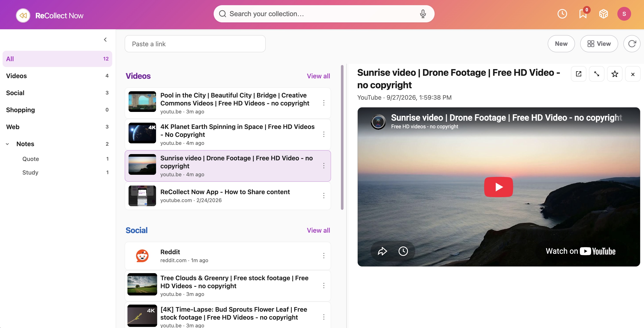This screenshot has height=328, width=644.
Task: Click the ReCollect Now rewind logo
Action: (x=23, y=15)
